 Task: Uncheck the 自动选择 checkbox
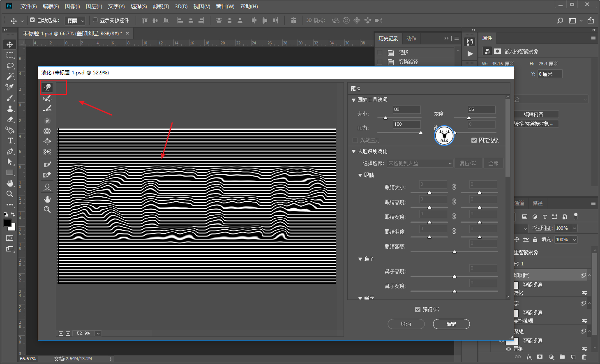tap(32, 20)
